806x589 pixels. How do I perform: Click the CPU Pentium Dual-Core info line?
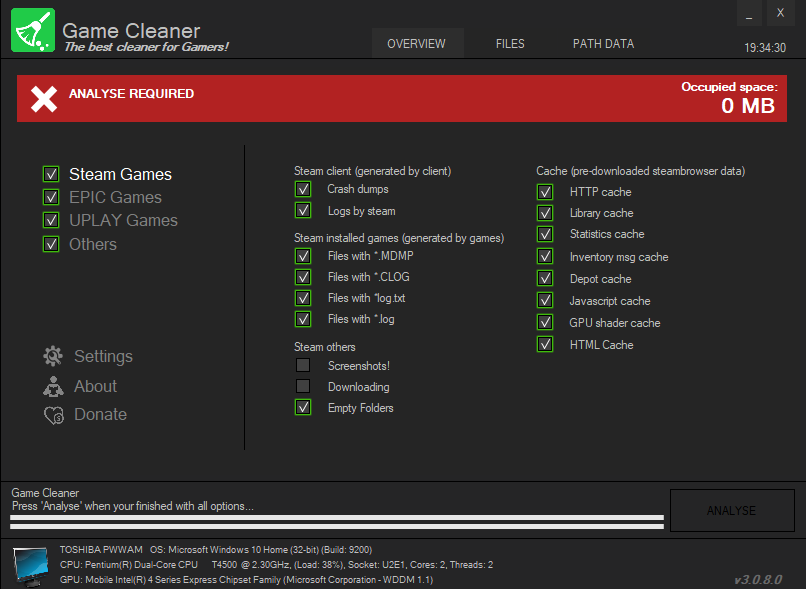pos(277,565)
